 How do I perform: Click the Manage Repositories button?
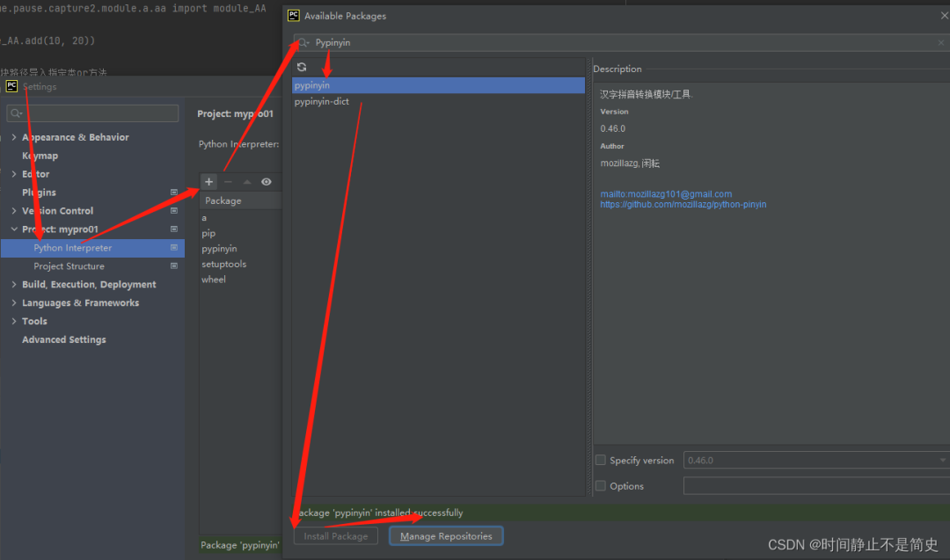446,536
